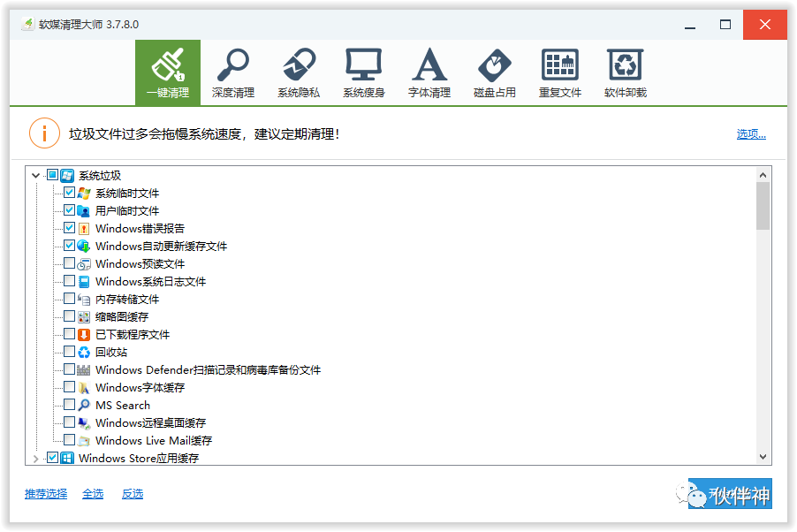
Task: Maximize the 软媒清理大师 window
Action: click(x=725, y=25)
